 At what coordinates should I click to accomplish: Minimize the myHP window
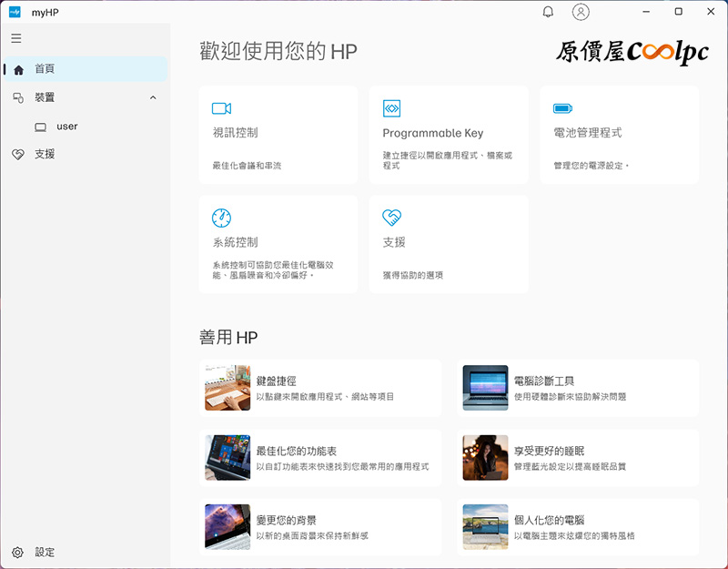pyautogui.click(x=646, y=12)
